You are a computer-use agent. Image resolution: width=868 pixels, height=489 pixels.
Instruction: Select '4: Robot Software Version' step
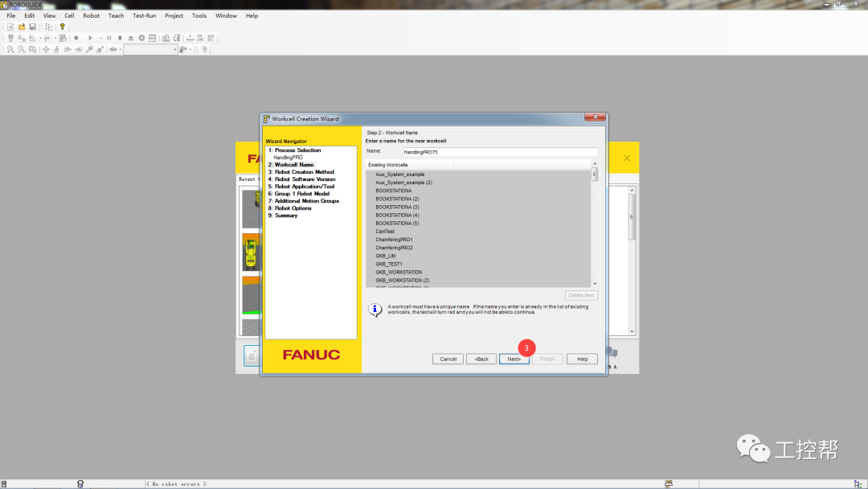click(301, 179)
